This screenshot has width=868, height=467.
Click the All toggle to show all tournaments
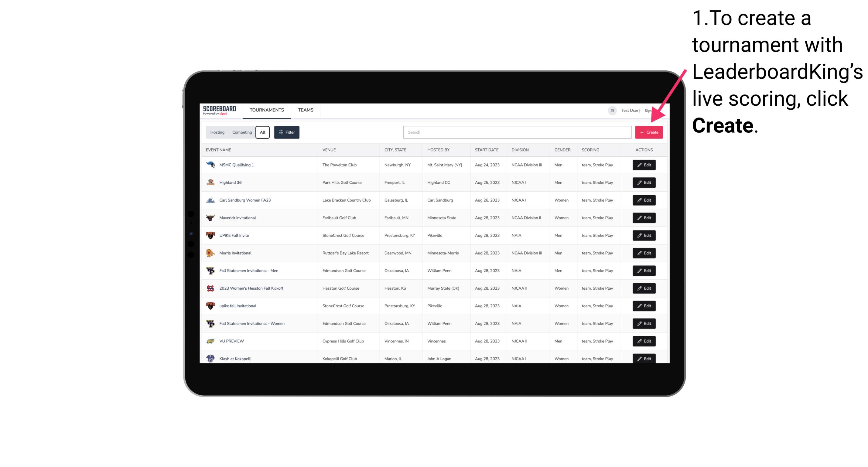262,132
